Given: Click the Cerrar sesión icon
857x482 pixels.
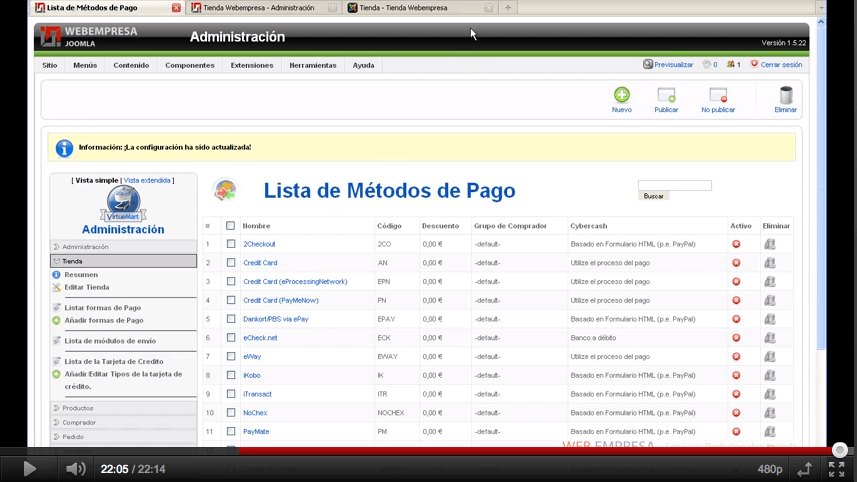Looking at the screenshot, I should coord(754,64).
